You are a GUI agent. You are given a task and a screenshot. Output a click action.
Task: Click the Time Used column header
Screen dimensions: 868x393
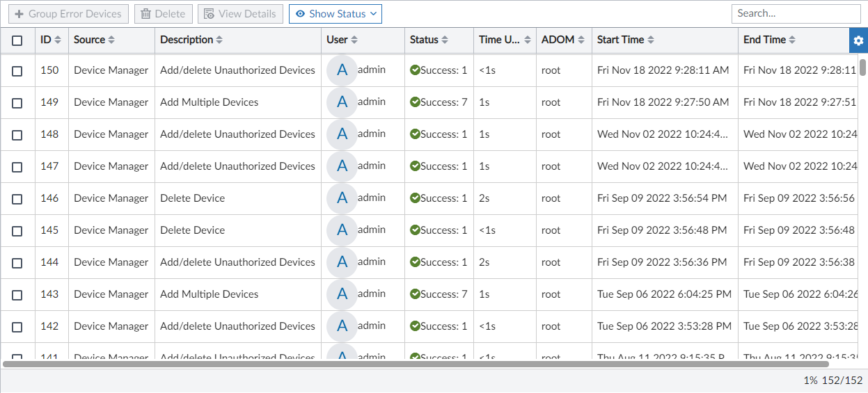tap(499, 40)
